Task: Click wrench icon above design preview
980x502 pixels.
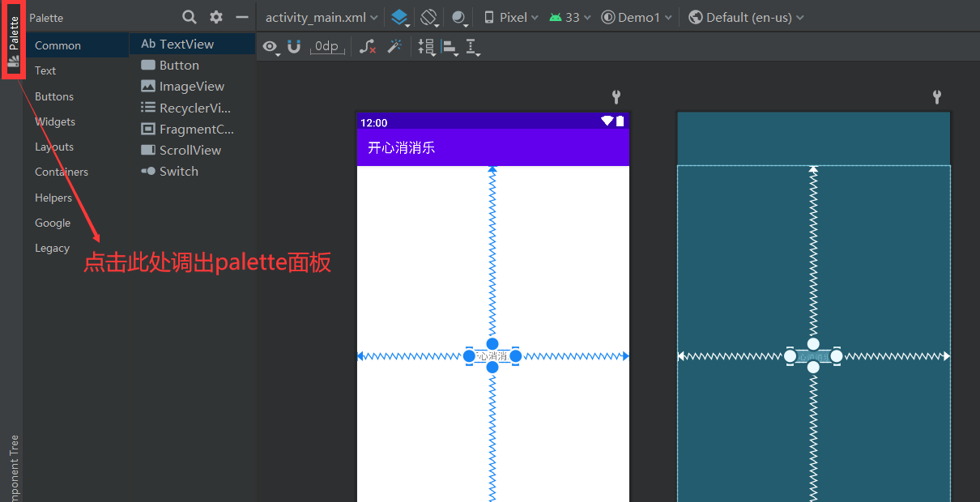Action: click(x=616, y=98)
